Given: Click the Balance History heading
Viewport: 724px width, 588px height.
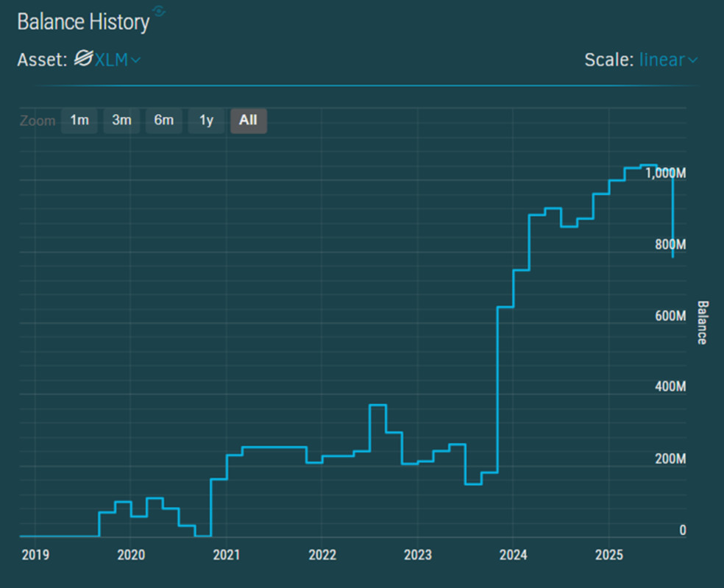Looking at the screenshot, I should (x=82, y=22).
